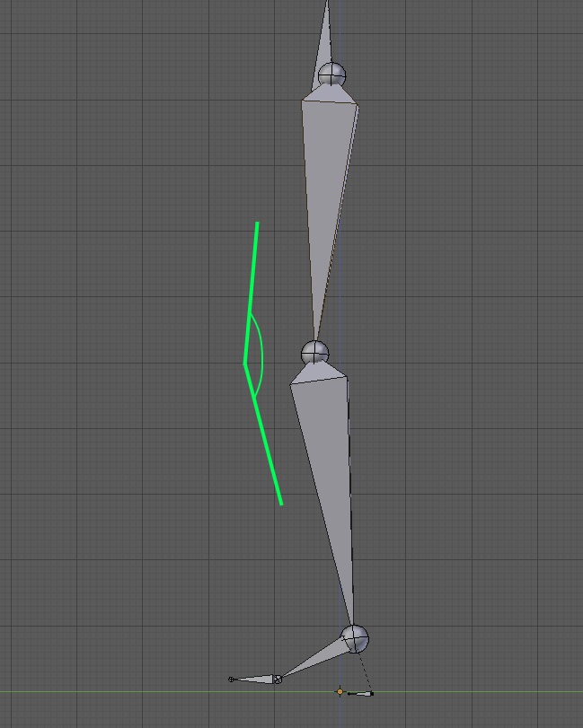Click the orange object origin dot
583x728 pixels.
click(340, 692)
